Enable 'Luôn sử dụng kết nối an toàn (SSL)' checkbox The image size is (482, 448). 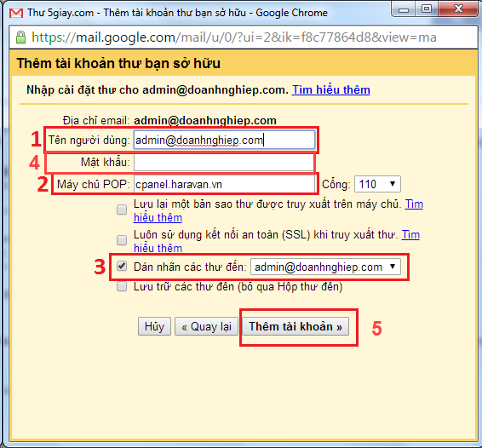point(122,240)
